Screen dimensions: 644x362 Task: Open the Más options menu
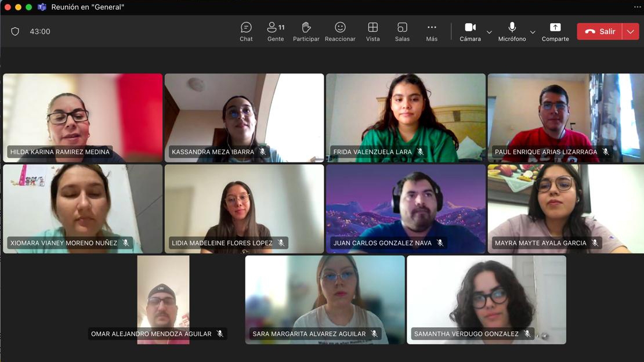432,32
